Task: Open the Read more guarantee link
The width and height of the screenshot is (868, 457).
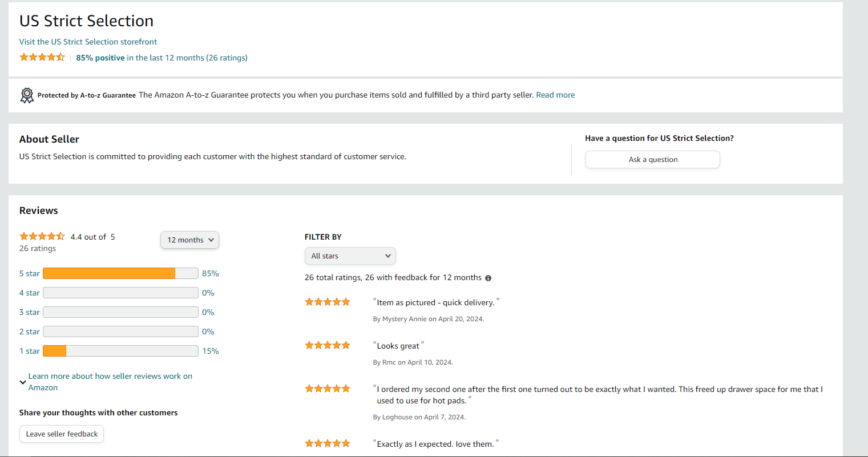Action: (x=555, y=95)
